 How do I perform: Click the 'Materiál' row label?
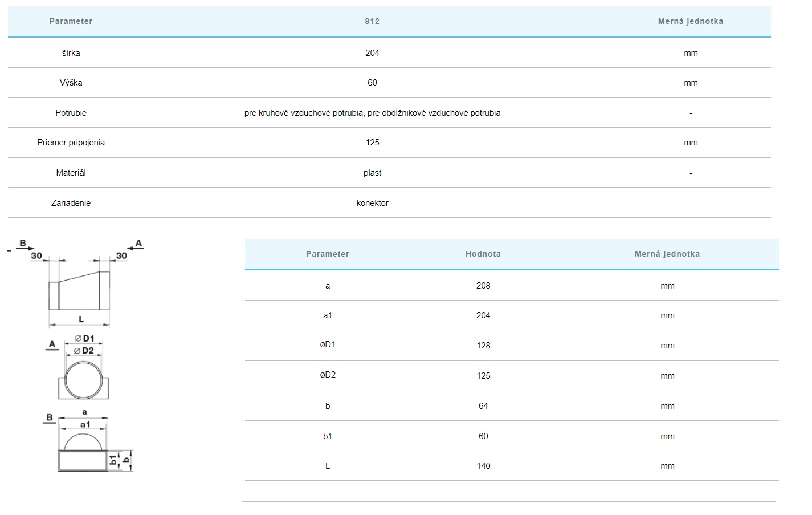[71, 173]
